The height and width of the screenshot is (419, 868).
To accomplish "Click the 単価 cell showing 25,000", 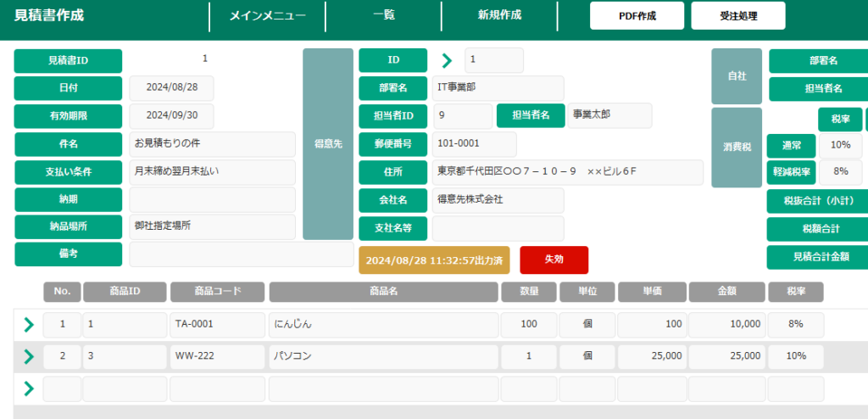I will coord(651,356).
